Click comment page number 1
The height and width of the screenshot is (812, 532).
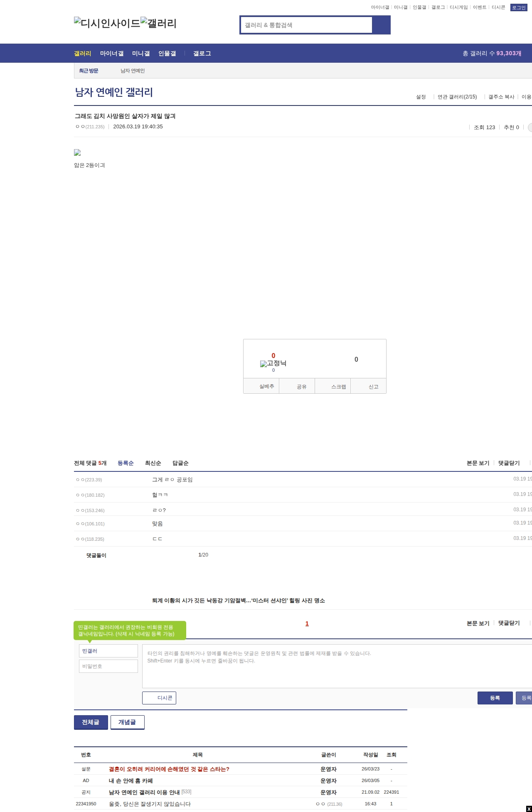pos(307,623)
